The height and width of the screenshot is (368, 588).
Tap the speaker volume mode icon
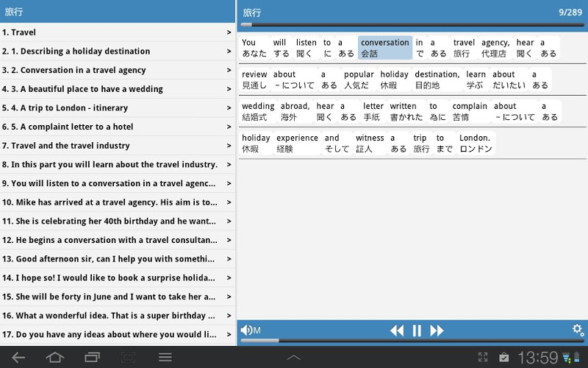coord(251,330)
